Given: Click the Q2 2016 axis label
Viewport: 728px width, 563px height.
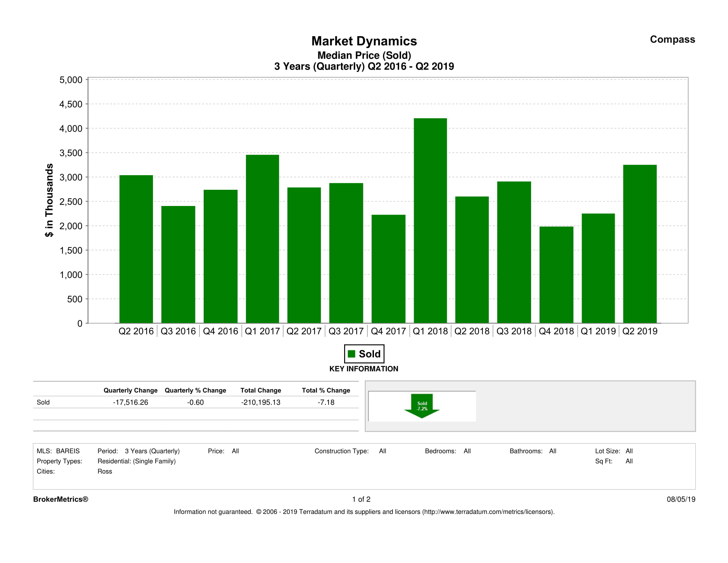Looking at the screenshot, I should [136, 331].
